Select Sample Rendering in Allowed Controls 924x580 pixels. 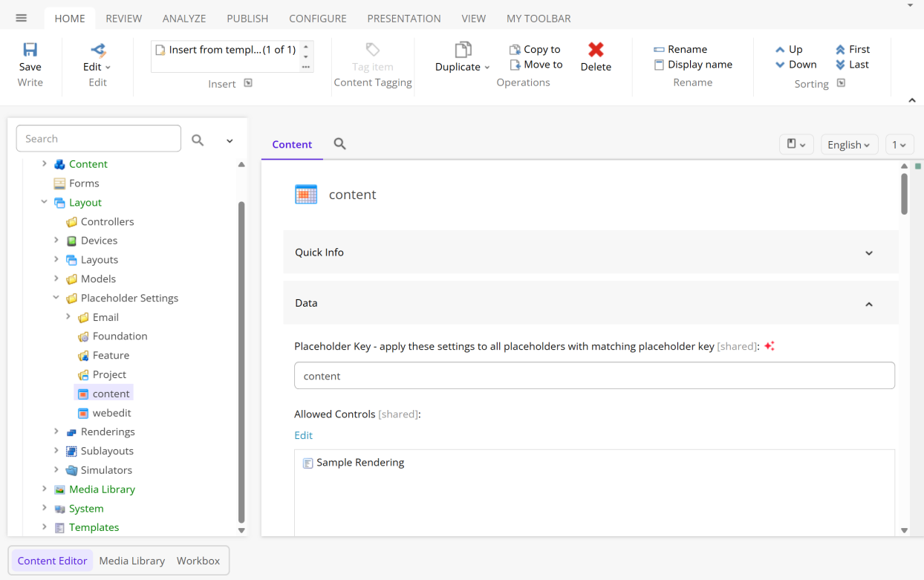click(x=360, y=463)
